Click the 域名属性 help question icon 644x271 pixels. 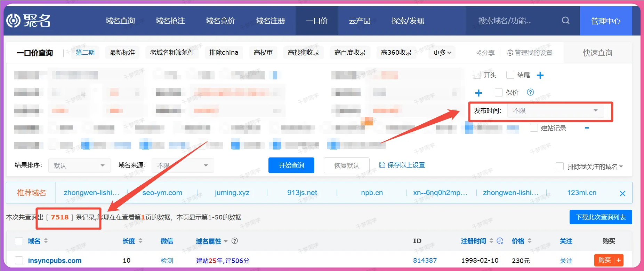(x=235, y=241)
